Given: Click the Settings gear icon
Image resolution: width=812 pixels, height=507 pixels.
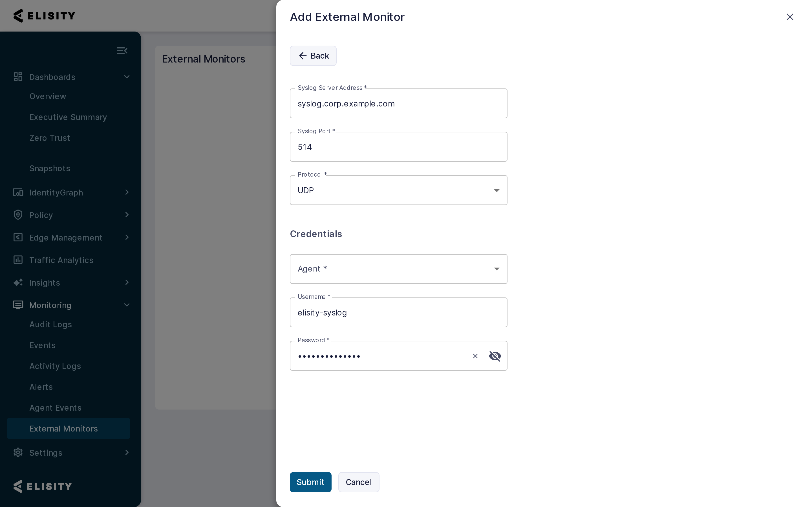Looking at the screenshot, I should [x=18, y=452].
